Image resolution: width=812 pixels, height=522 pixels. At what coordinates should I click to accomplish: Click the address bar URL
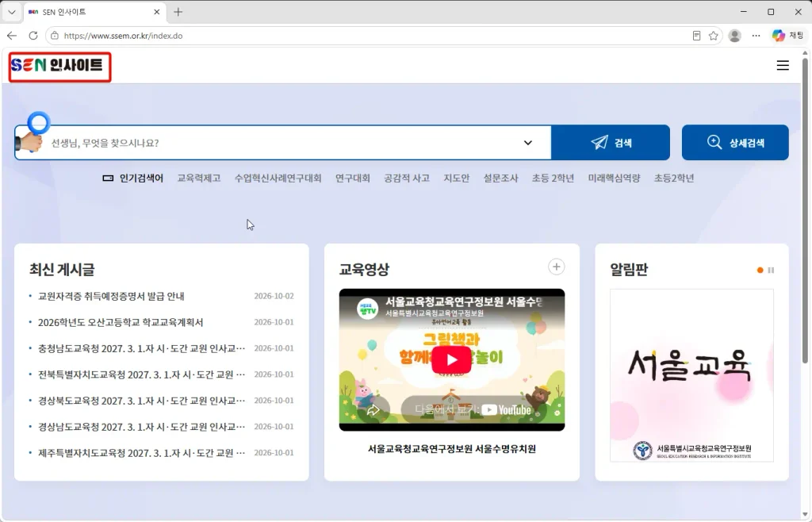click(123, 36)
